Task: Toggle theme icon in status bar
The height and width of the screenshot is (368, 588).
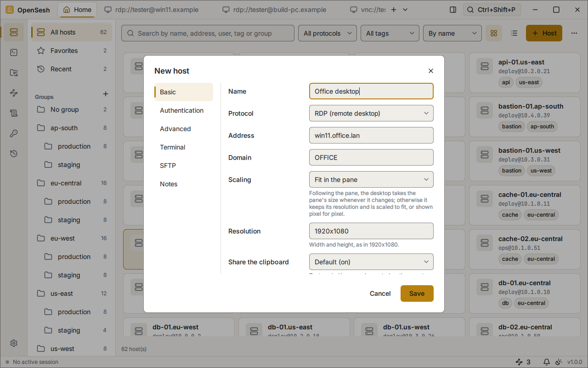Action: click(x=559, y=362)
